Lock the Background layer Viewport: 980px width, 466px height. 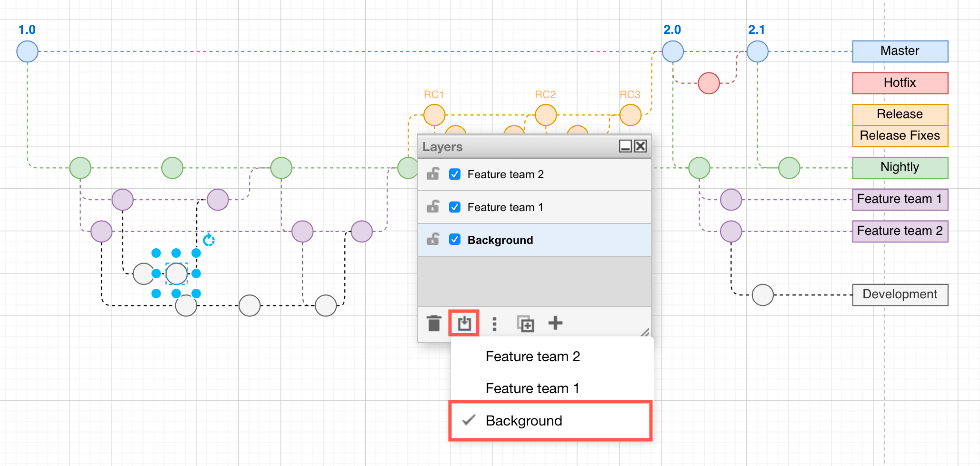pyautogui.click(x=432, y=240)
